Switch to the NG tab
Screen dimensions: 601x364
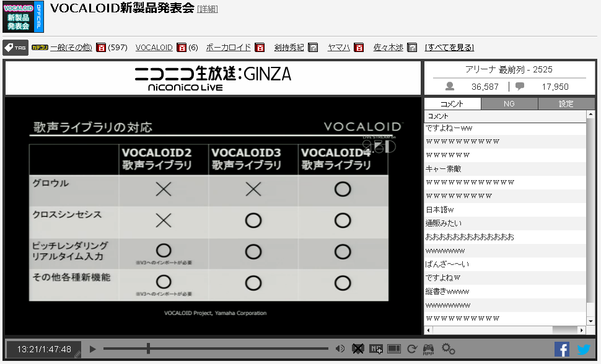coord(509,103)
